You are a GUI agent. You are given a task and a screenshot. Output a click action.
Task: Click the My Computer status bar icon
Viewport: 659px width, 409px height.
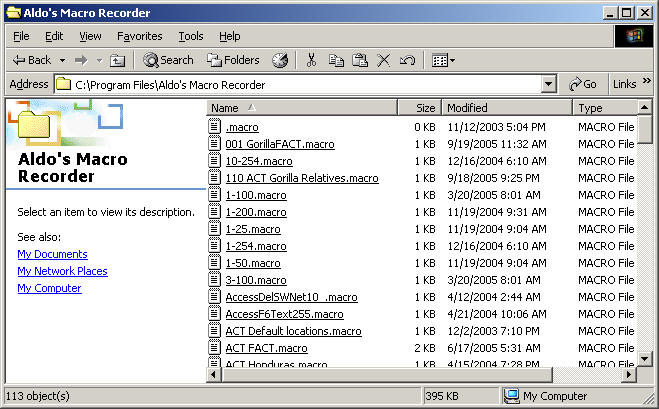point(511,396)
